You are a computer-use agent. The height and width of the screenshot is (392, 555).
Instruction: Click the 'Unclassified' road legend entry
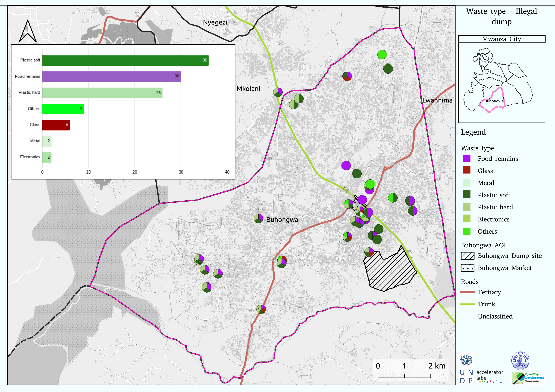(x=495, y=316)
